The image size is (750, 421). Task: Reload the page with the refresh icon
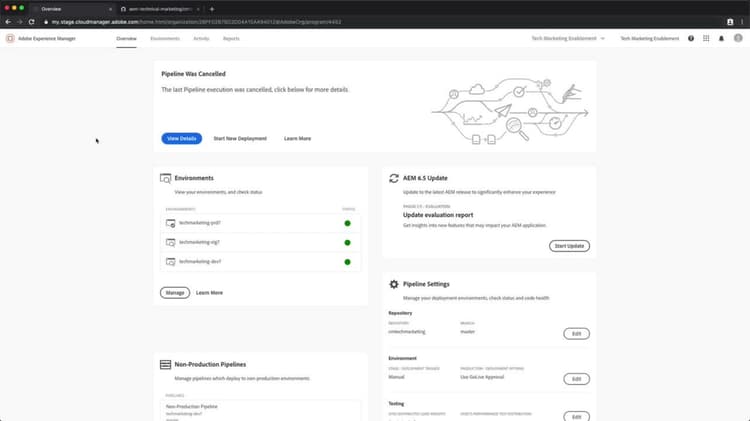click(32, 22)
